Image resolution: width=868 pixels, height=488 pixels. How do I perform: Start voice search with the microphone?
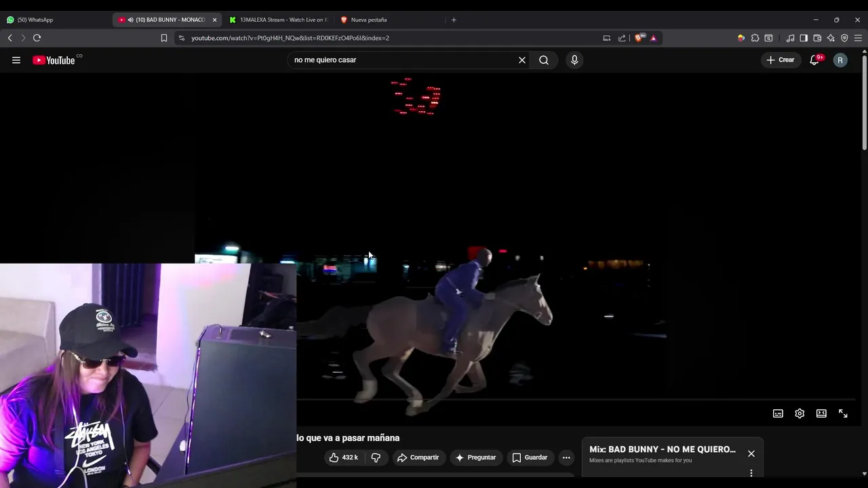574,60
